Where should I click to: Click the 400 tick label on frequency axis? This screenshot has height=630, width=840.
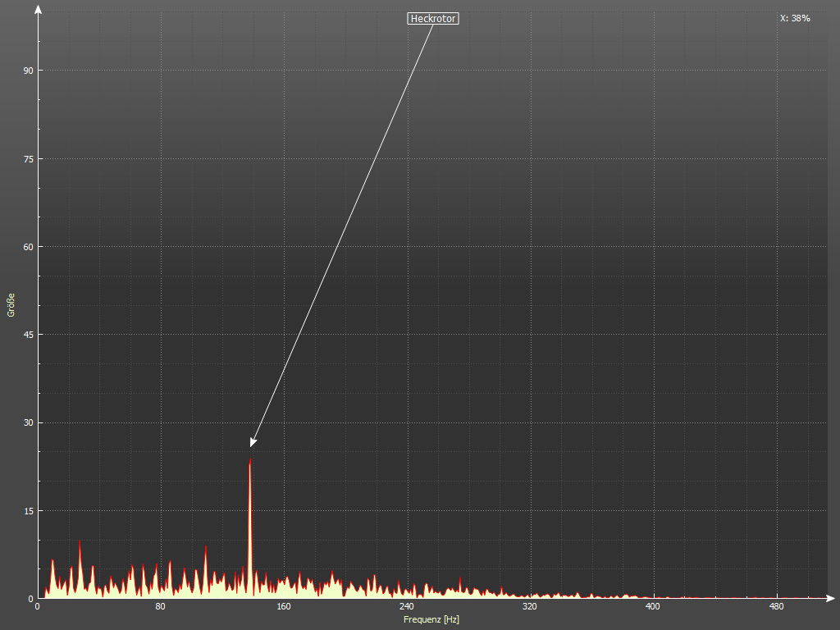pos(653,607)
